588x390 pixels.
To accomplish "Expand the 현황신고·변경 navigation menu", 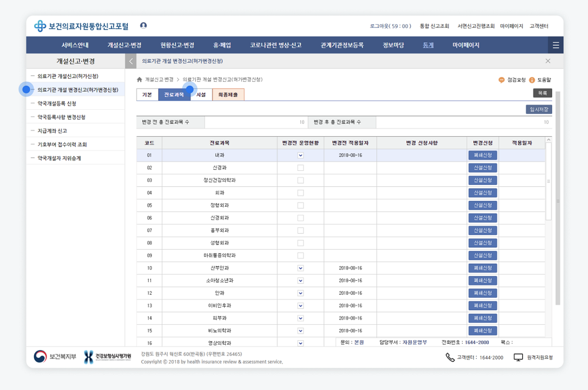I will 177,45.
